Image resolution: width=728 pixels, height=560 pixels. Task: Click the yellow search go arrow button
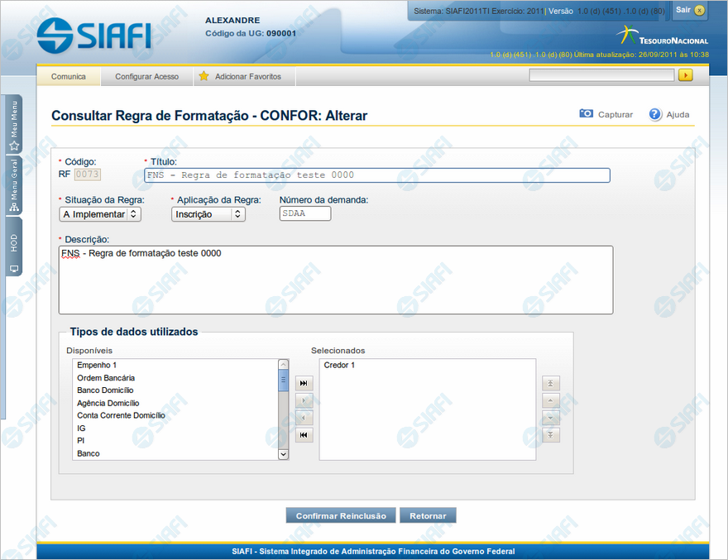[685, 74]
